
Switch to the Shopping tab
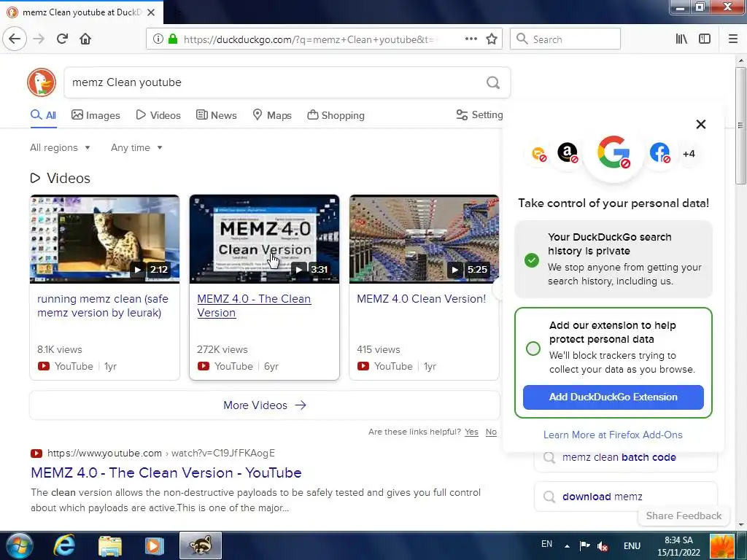point(336,115)
